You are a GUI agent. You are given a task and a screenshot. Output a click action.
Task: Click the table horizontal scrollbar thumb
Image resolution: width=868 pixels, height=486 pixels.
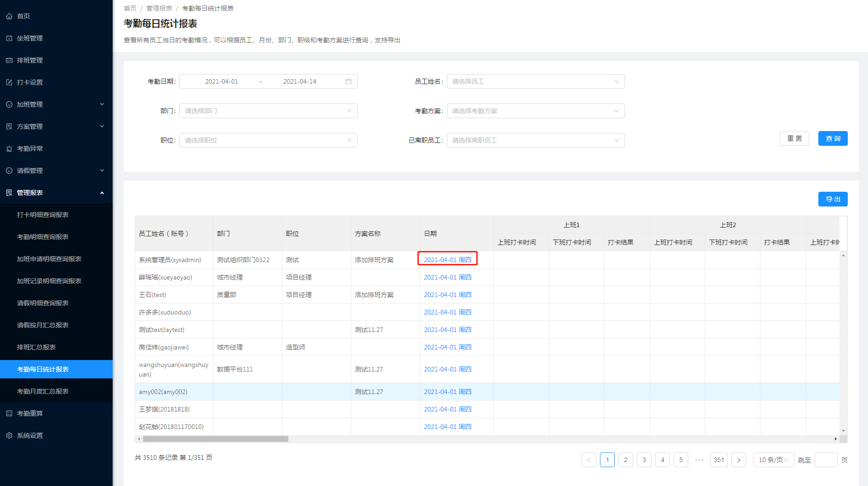pyautogui.click(x=216, y=439)
